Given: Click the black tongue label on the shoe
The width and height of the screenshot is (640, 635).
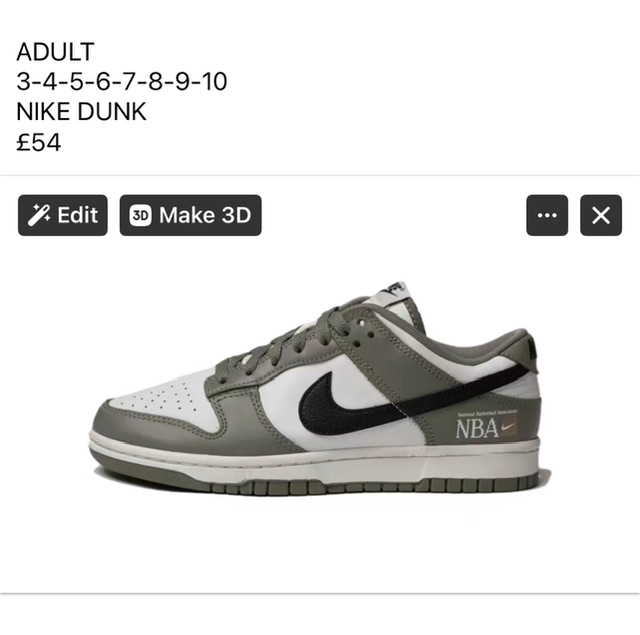Looking at the screenshot, I should click(395, 291).
